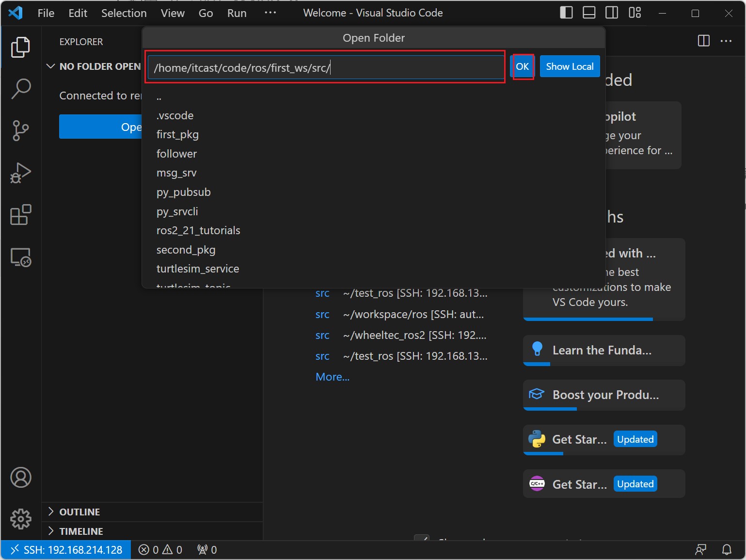Select the second_pkg folder entry
Viewport: 746px width, 560px height.
coord(373,250)
